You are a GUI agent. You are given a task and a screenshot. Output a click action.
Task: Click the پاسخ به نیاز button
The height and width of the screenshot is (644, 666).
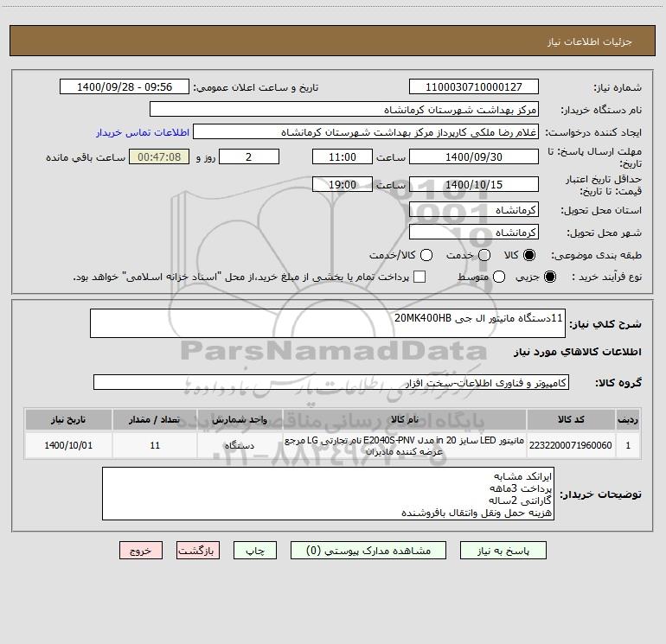point(503,550)
